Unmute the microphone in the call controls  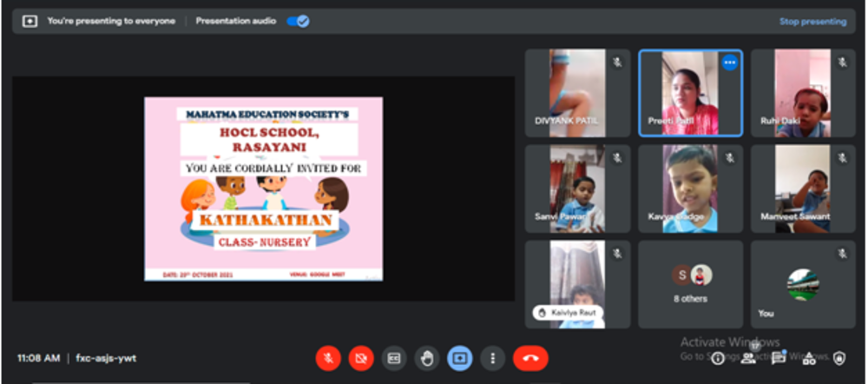point(328,358)
